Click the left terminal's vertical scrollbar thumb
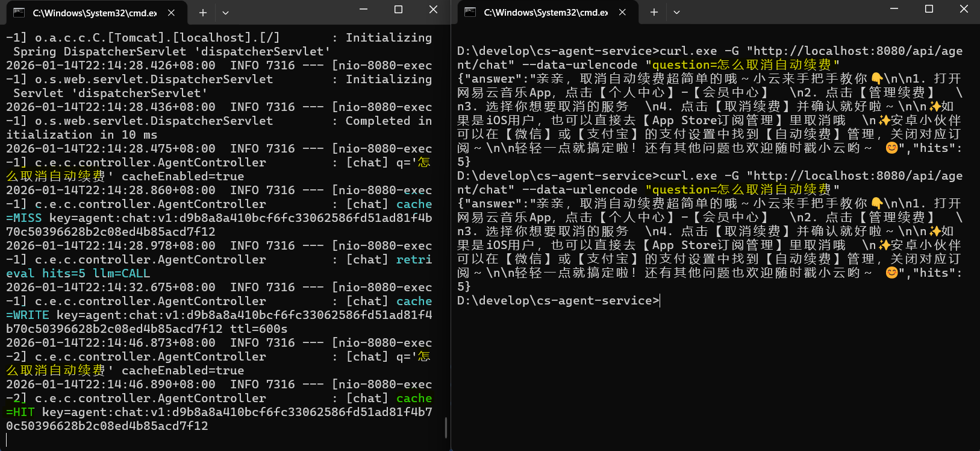 click(x=446, y=427)
